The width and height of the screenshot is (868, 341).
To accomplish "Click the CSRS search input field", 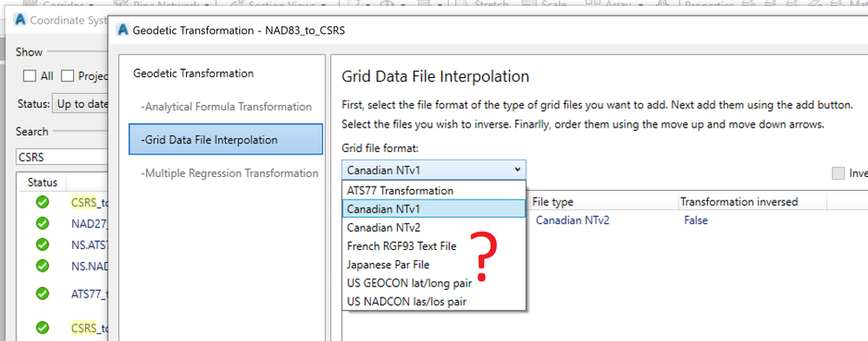I will click(x=62, y=157).
